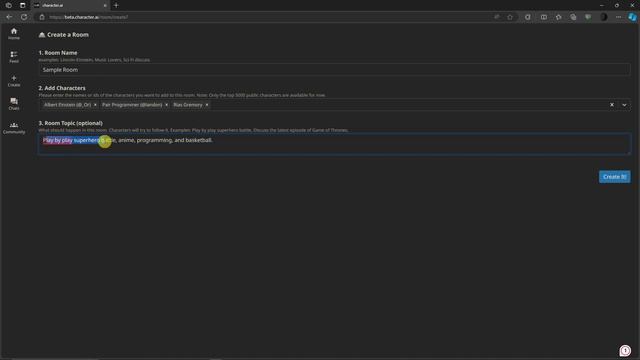Click the '2. Add Characters' label
Image resolution: width=640 pixels, height=360 pixels.
click(x=62, y=88)
